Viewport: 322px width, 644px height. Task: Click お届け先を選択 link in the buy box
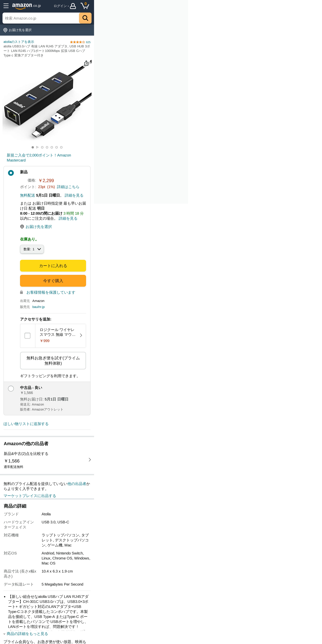click(39, 227)
